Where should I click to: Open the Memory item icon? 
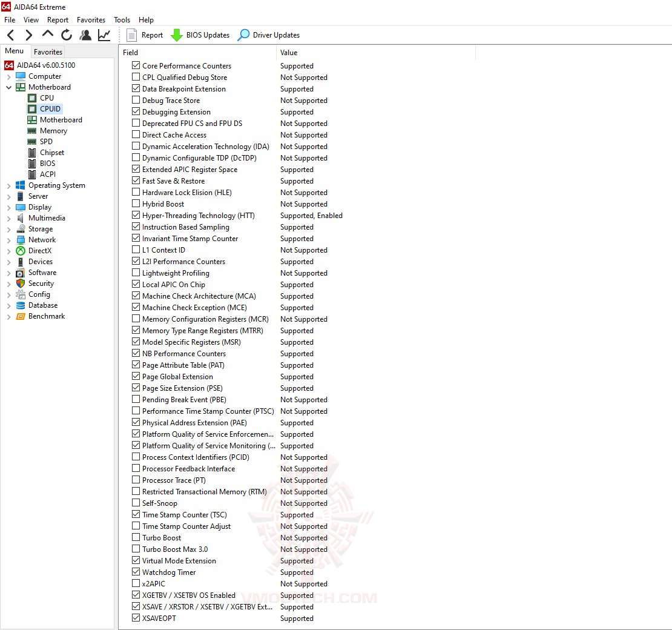(32, 131)
